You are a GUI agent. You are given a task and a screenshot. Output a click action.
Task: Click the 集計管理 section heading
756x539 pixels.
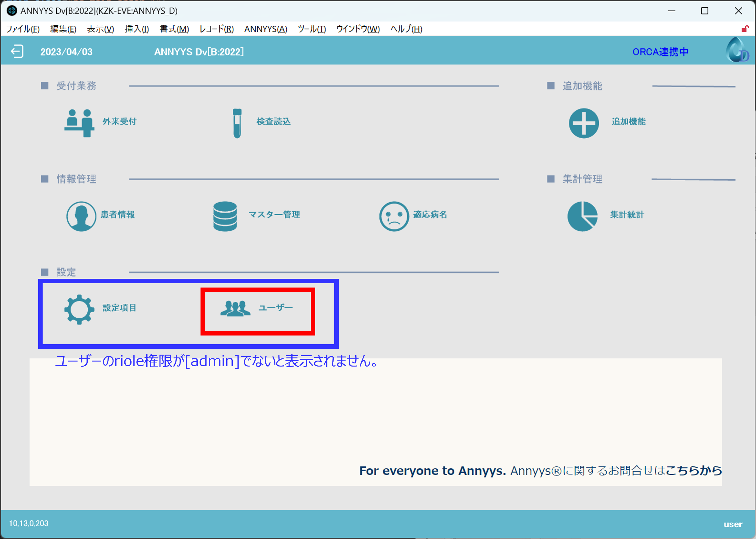[582, 179]
